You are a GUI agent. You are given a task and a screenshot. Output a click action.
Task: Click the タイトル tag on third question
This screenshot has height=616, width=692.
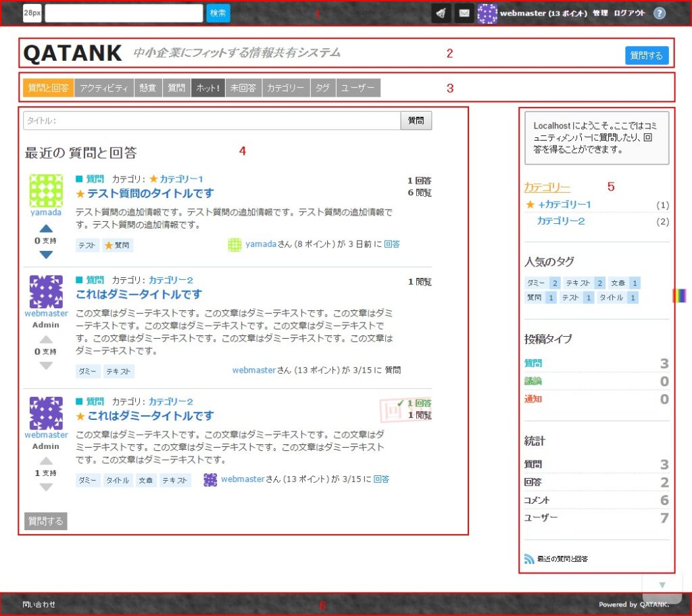[118, 481]
